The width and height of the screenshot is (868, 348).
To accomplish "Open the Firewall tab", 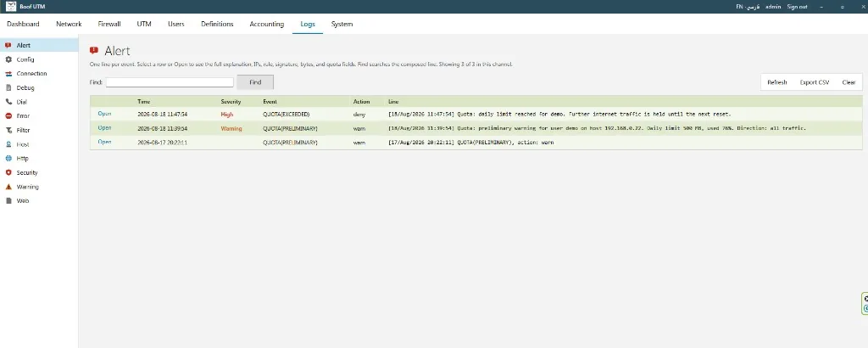I will coord(109,24).
